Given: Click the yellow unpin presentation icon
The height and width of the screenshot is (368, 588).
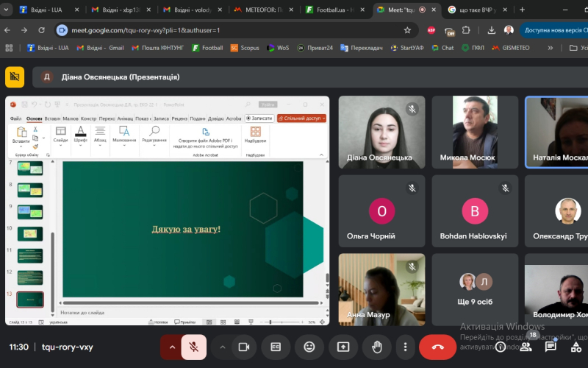Looking at the screenshot, I should pyautogui.click(x=15, y=77).
